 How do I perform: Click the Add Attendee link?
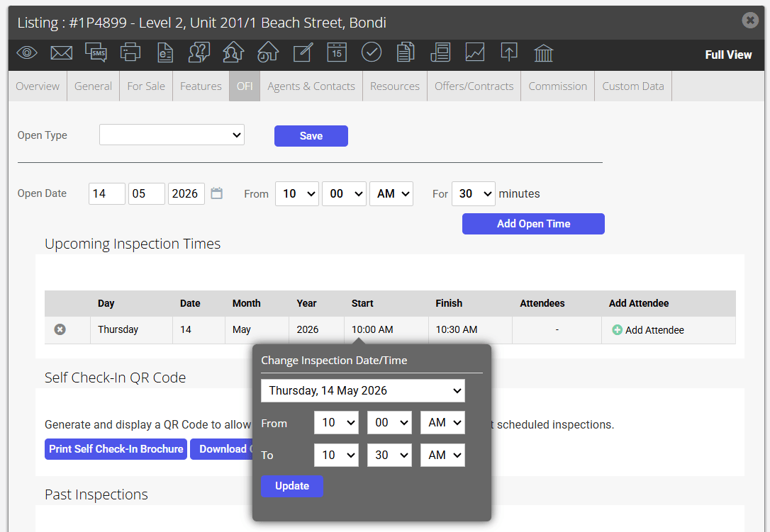(x=648, y=330)
